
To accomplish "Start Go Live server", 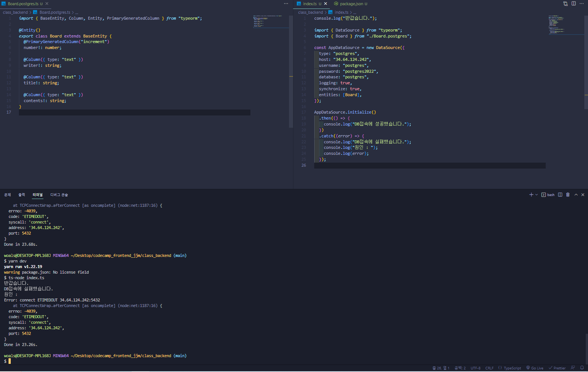I will pyautogui.click(x=535, y=368).
